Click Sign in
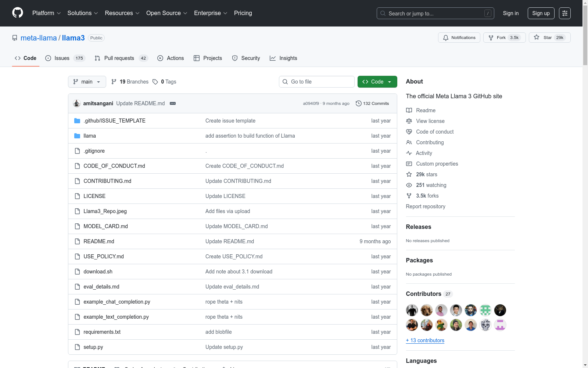Image resolution: width=588 pixels, height=368 pixels. click(x=511, y=13)
